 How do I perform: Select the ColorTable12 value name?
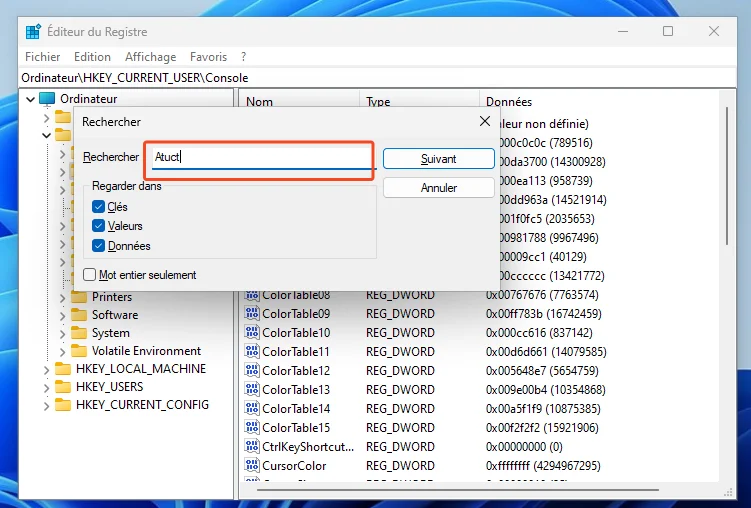click(x=296, y=371)
